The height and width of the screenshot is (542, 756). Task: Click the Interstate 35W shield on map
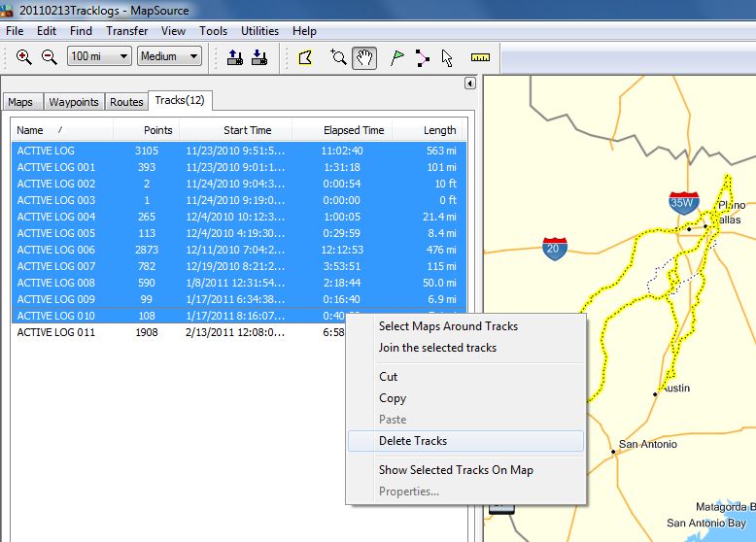(684, 203)
